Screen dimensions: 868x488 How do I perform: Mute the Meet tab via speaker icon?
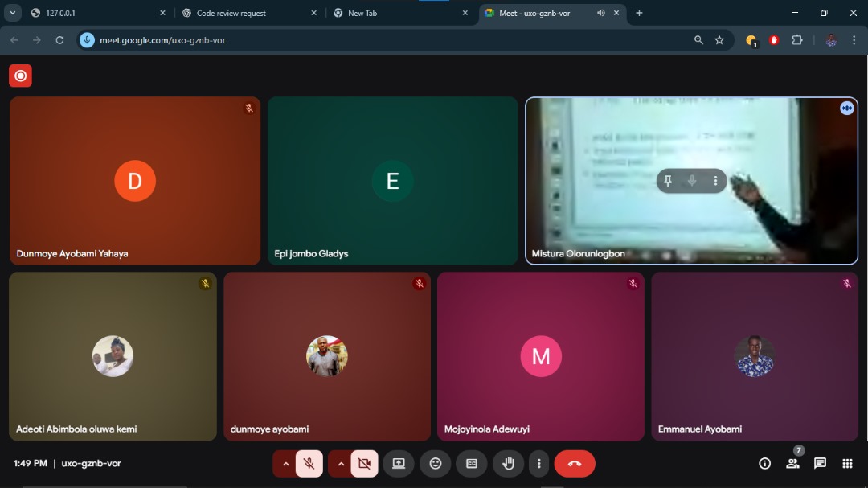tap(600, 13)
